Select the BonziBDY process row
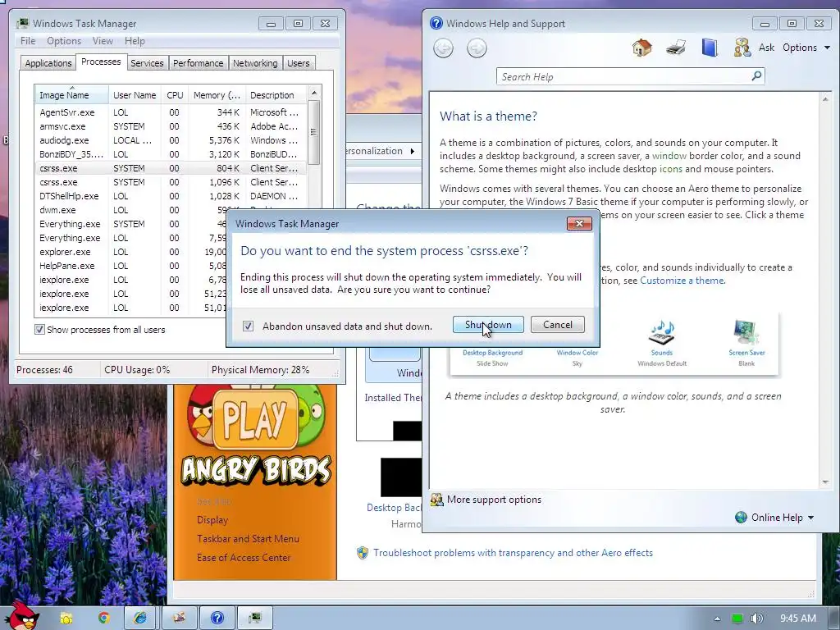Screen dimensions: 840x630 pos(171,154)
